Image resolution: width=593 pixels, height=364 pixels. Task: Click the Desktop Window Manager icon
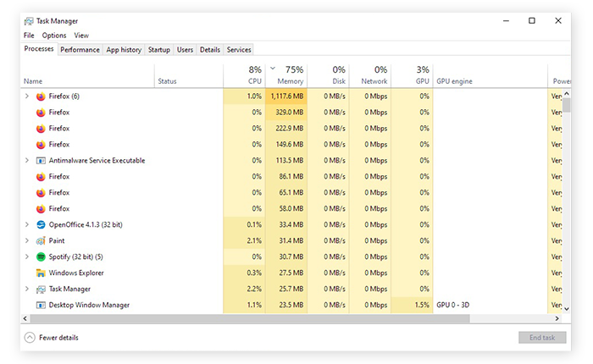(x=41, y=305)
